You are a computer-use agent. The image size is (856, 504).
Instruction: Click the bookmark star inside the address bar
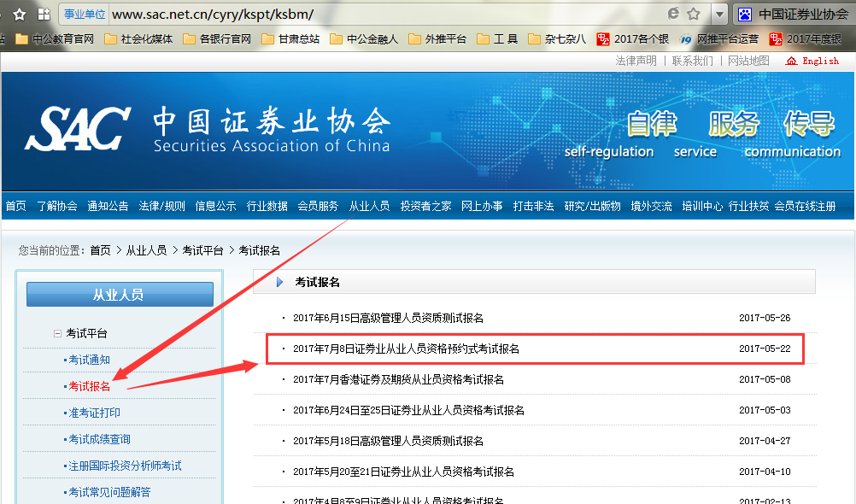(694, 15)
